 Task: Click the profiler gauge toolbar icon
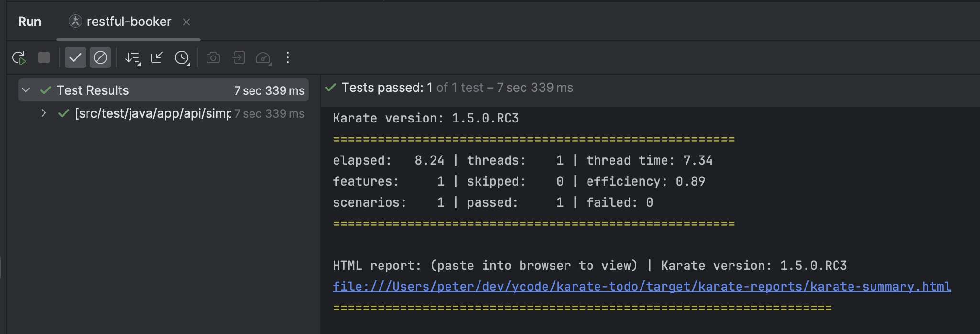(263, 58)
